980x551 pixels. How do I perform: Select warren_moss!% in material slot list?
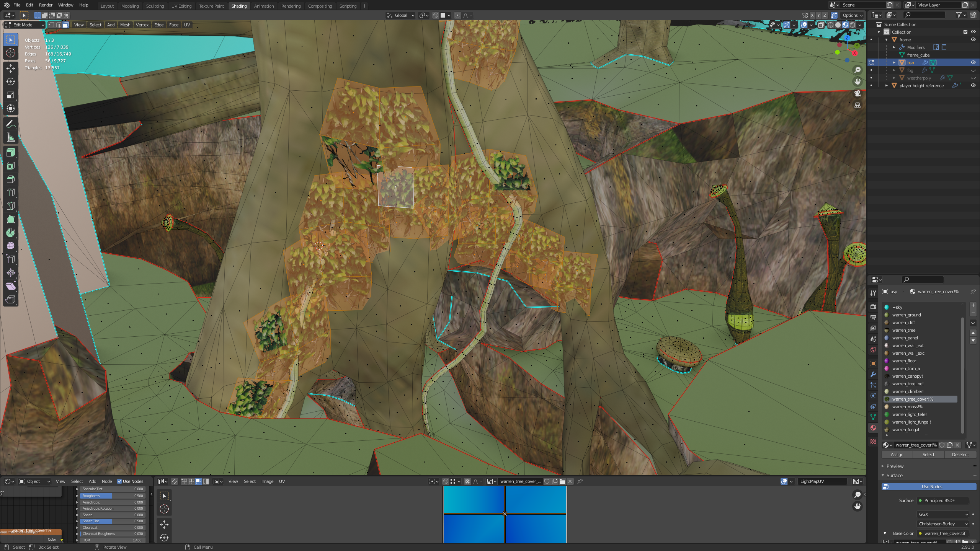(x=920, y=407)
